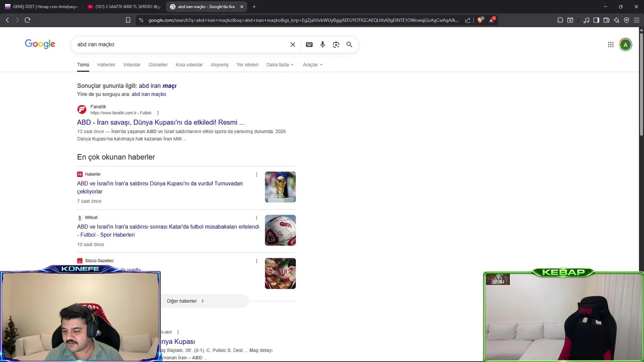
Task: Open Fanatik 'ABD - İran savaşı' headline
Action: click(161, 123)
